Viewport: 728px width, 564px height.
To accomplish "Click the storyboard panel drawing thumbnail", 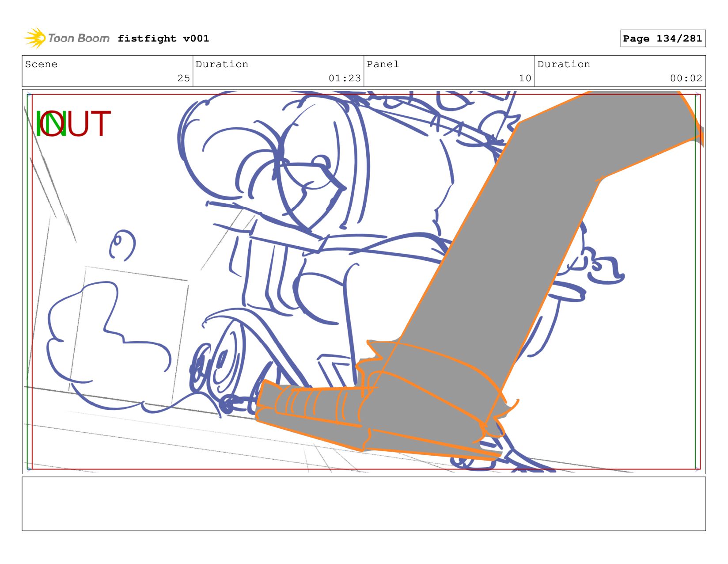I will 364,282.
